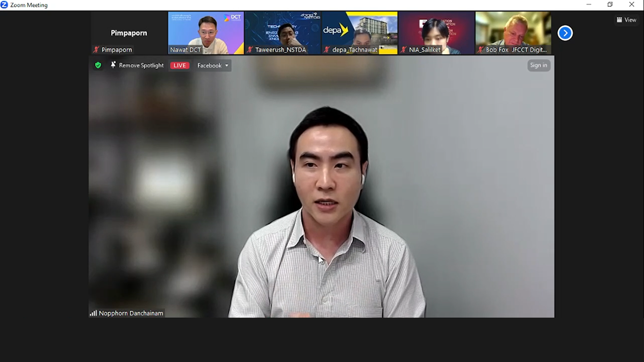Select NIA_Salilket's video thumbnail
This screenshot has height=362, width=644.
[436, 31]
